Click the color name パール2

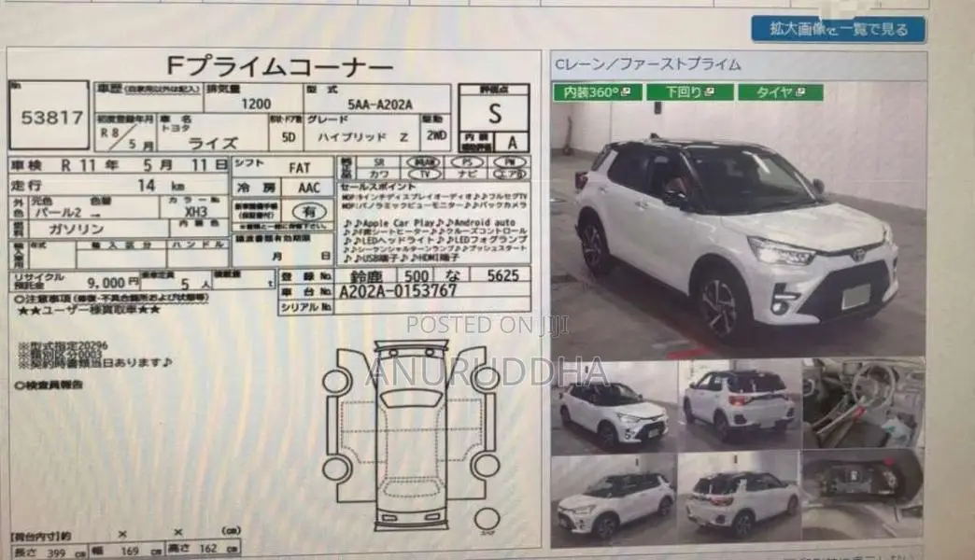click(57, 213)
